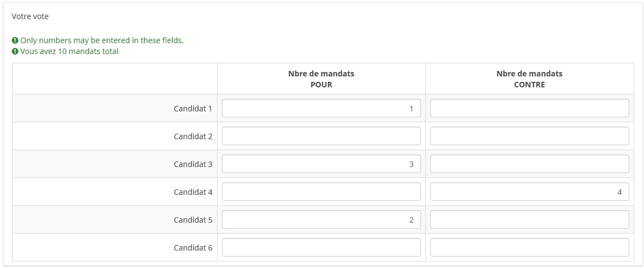
Task: Click the 'Candidat 1' row label
Action: (x=193, y=108)
